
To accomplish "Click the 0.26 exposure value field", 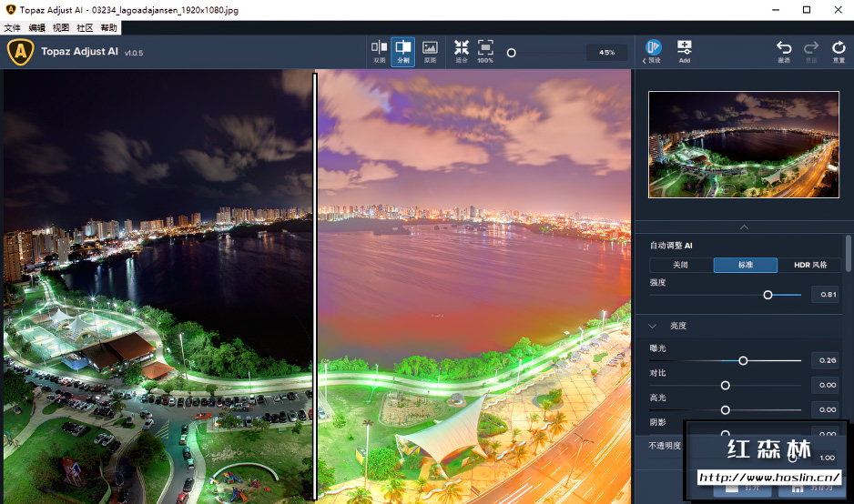I will point(825,360).
